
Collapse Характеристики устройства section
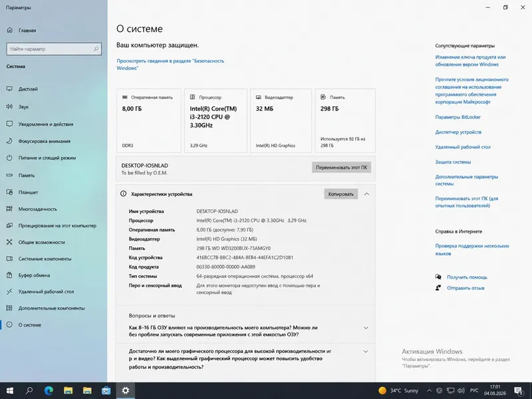click(366, 194)
